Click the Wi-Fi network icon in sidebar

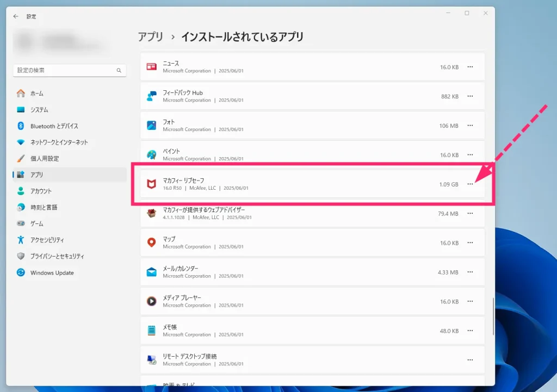pos(21,142)
